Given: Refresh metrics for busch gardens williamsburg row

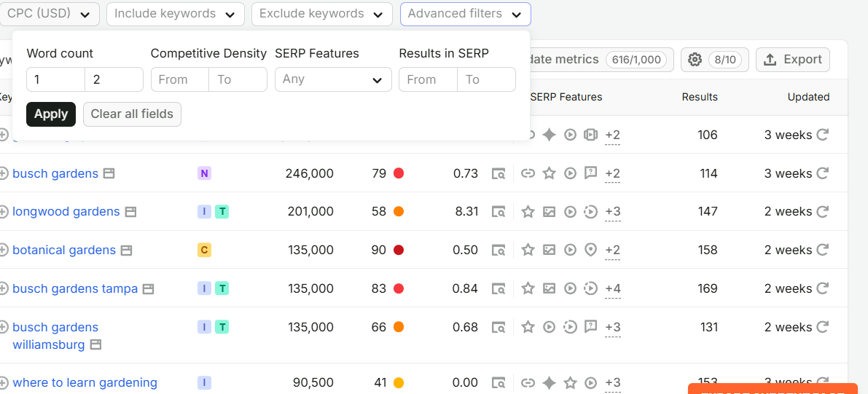Looking at the screenshot, I should click(822, 327).
